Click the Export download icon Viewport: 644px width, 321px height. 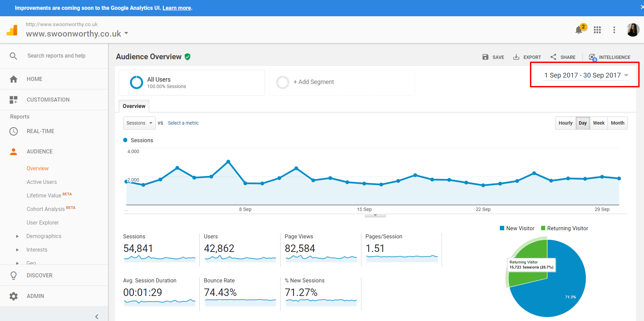[516, 57]
